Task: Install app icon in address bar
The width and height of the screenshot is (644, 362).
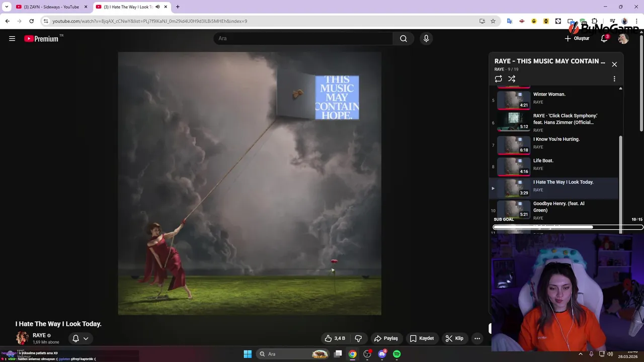Action: click(482, 21)
